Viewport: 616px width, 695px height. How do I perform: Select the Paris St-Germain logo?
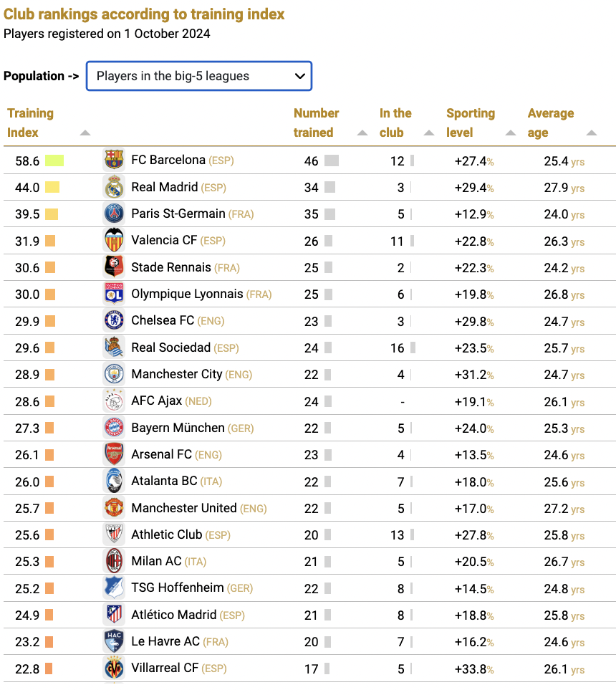[x=114, y=214]
